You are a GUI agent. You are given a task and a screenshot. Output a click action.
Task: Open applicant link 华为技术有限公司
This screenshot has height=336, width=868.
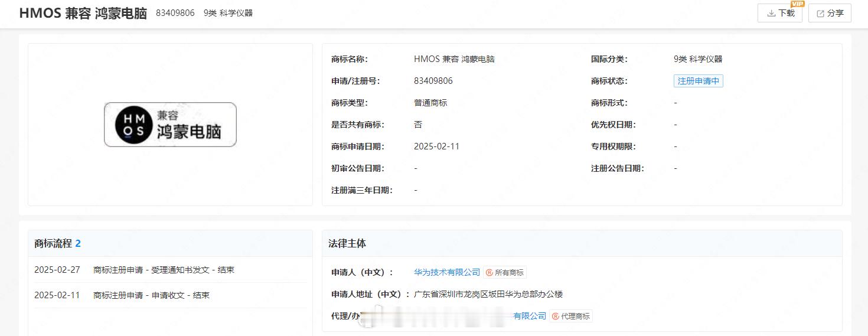pyautogui.click(x=447, y=272)
